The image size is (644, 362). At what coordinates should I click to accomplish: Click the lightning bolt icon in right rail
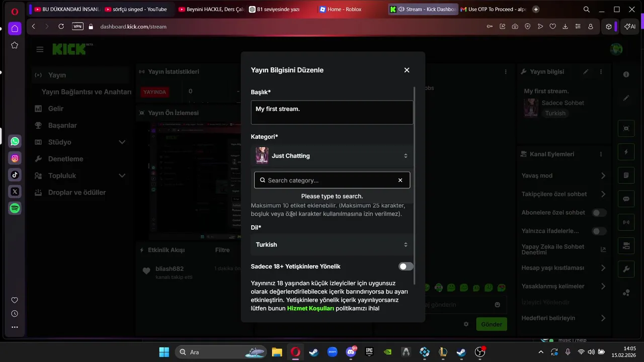(x=626, y=152)
